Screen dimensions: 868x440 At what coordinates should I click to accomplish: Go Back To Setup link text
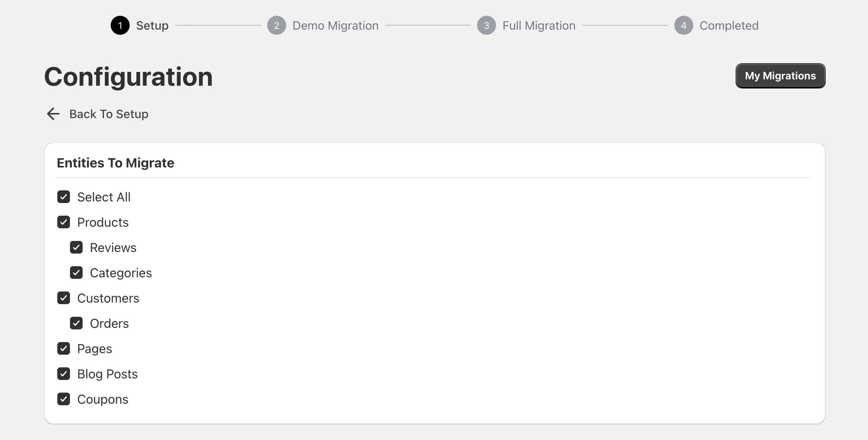pos(109,114)
